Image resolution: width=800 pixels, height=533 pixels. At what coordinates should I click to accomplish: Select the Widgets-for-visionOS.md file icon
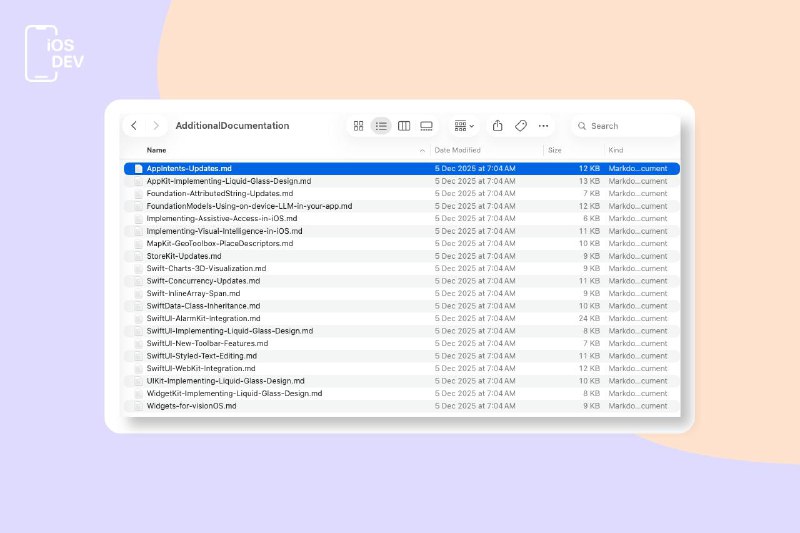pos(139,406)
